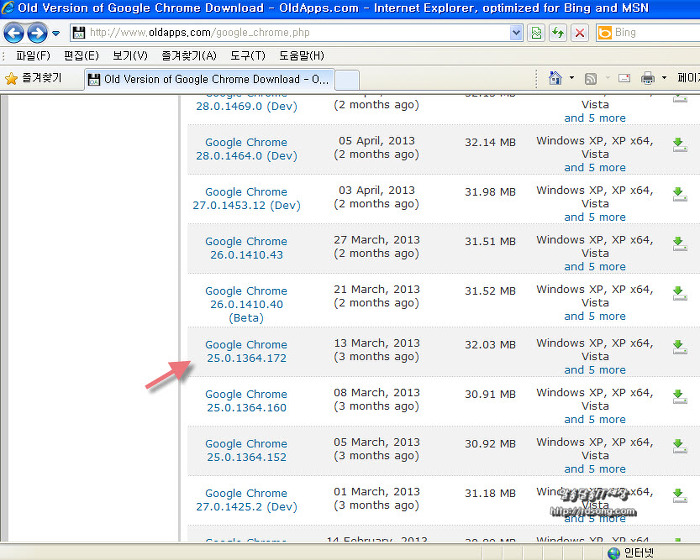Image resolution: width=700 pixels, height=560 pixels.
Task: Click the browser Back navigation button
Action: coord(14,33)
